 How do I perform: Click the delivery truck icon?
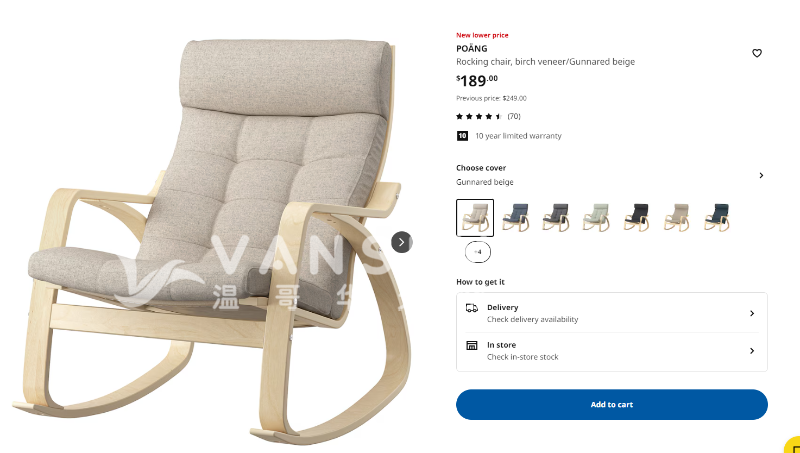(x=472, y=308)
